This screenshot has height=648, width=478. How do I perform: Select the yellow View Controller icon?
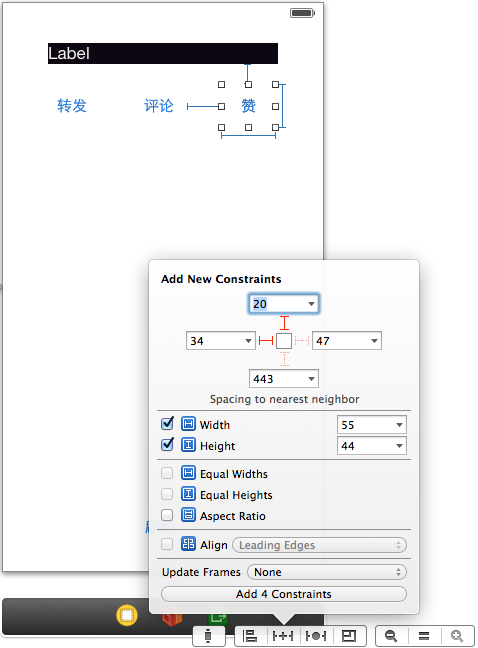pos(127,615)
